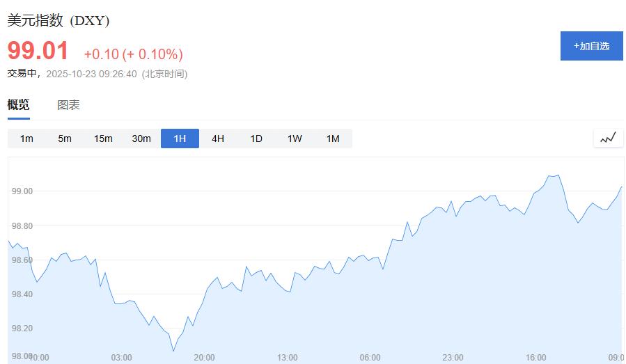Change chart to 4H interval
This screenshot has height=364, width=626.
(x=218, y=139)
